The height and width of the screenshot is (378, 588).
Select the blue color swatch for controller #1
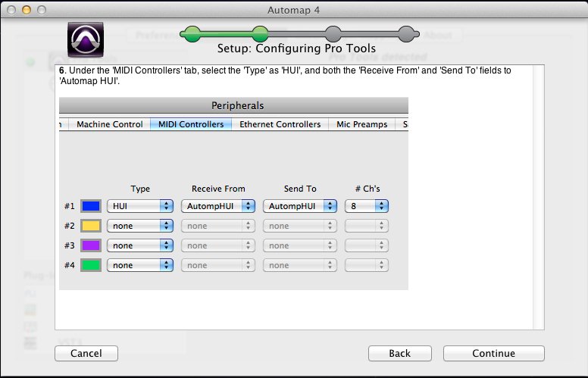[91, 205]
